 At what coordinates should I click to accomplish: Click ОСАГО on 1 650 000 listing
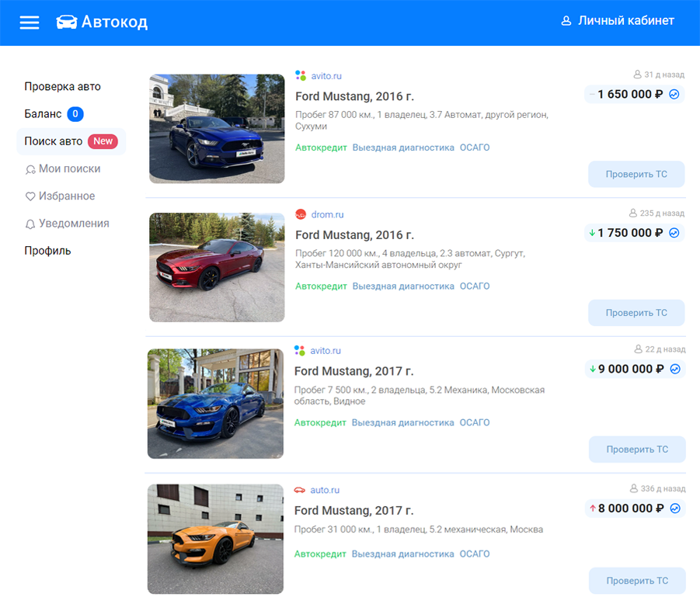click(475, 148)
